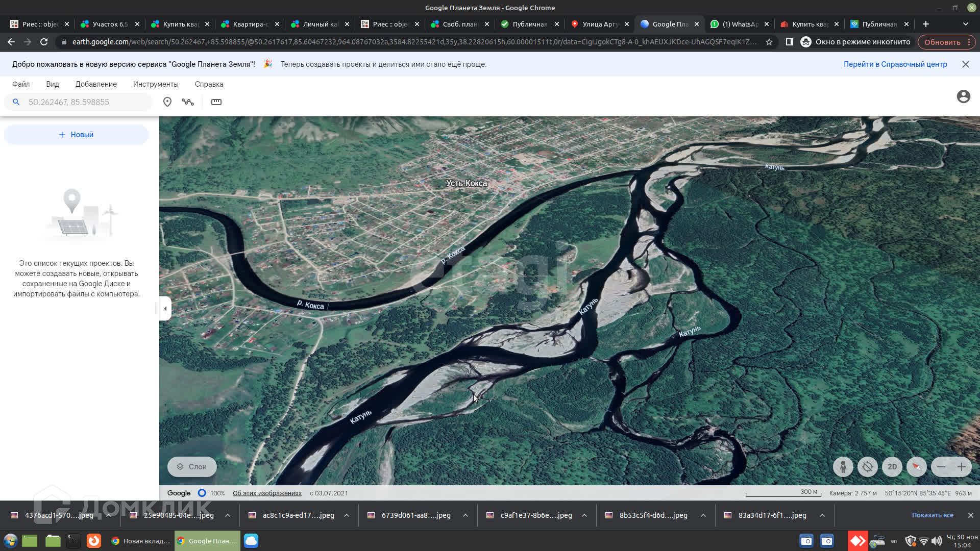The width and height of the screenshot is (980, 551).
Task: Expand options for 6739d061 jpeg download
Action: coord(465,515)
